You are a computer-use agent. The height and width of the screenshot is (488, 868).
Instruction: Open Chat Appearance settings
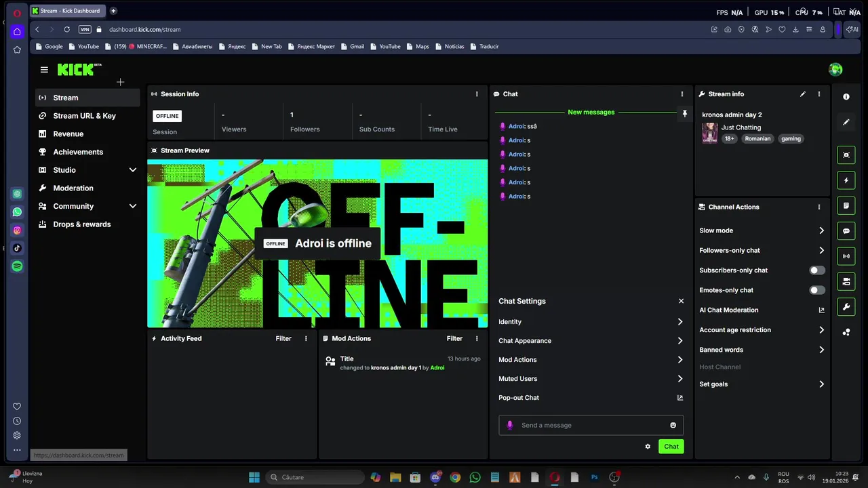pyautogui.click(x=591, y=341)
